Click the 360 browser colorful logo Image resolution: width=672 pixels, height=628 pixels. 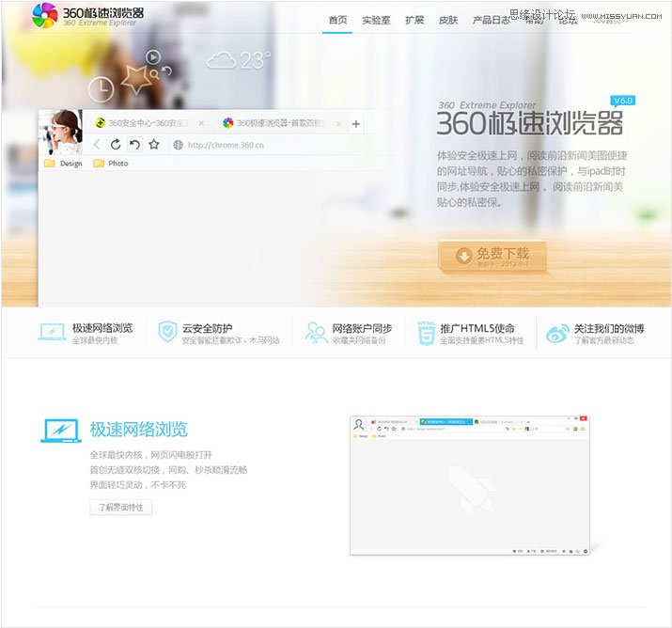tap(44, 15)
